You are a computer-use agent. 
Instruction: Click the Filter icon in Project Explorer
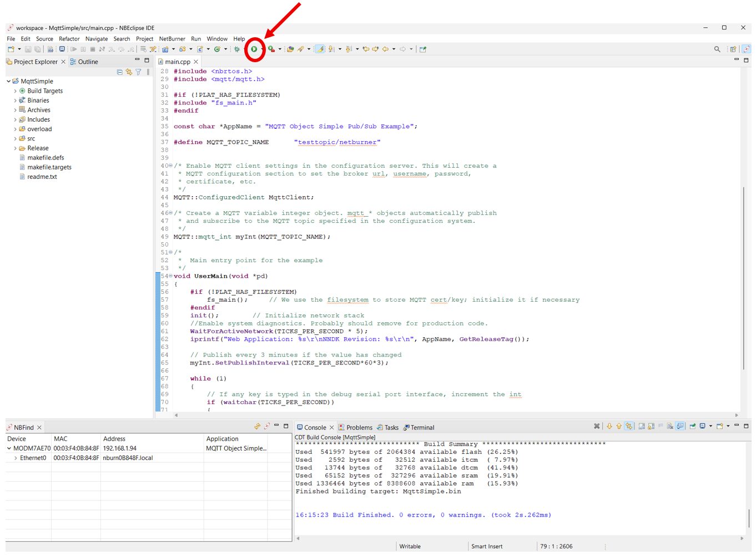(138, 72)
